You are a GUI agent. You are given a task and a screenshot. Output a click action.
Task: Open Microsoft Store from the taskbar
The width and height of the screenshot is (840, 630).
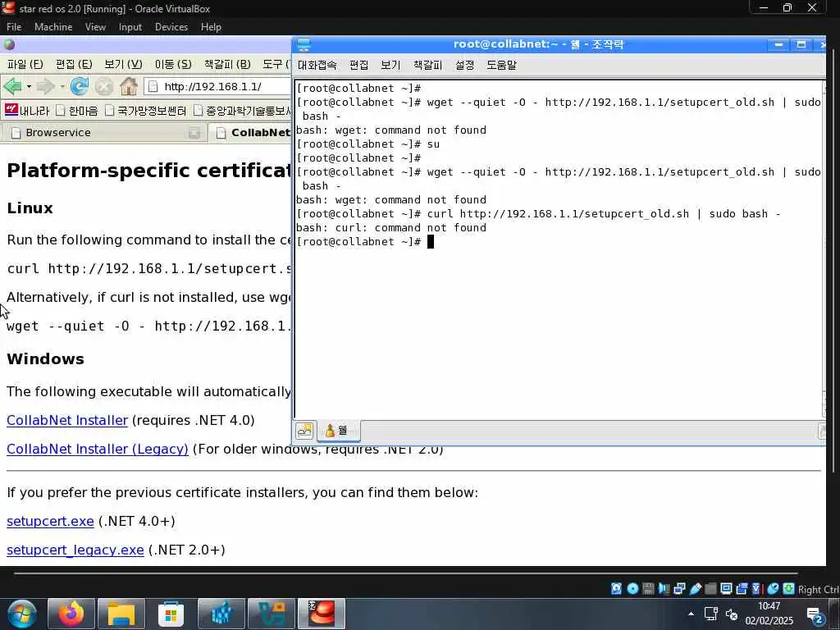tap(171, 614)
